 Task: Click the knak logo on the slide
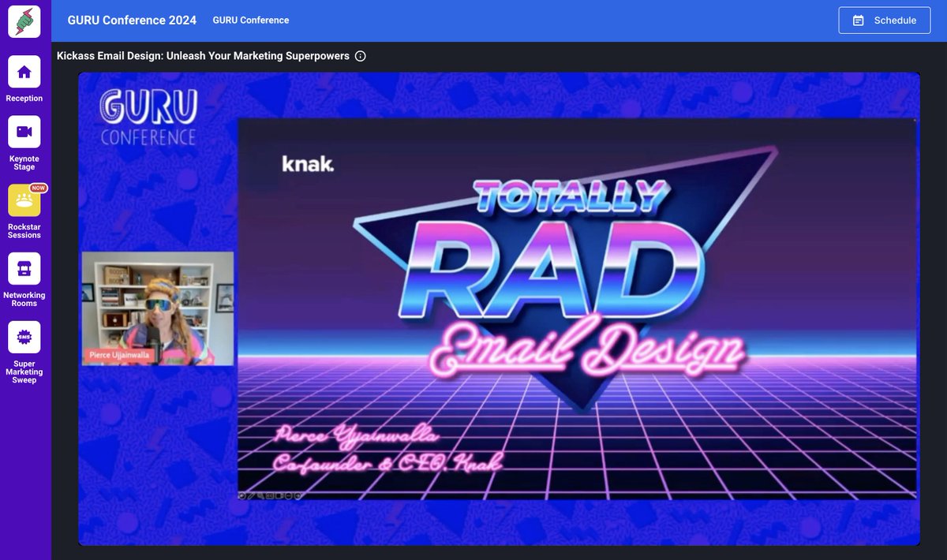(x=308, y=164)
